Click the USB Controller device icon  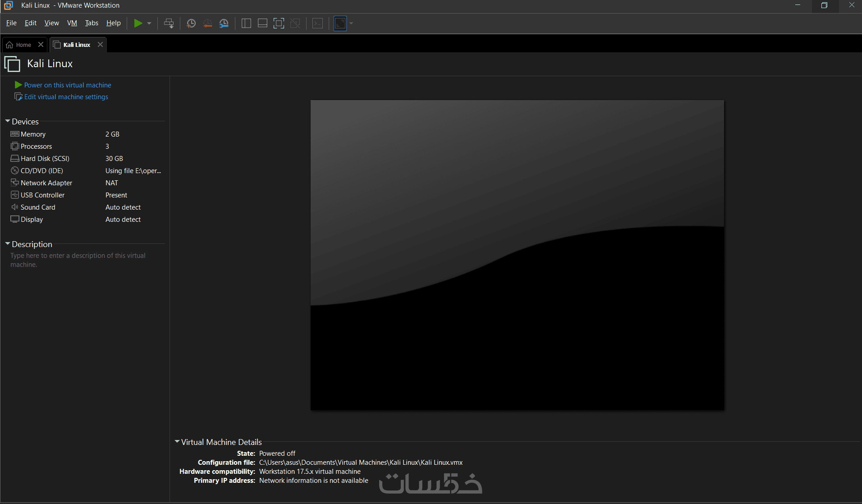(15, 195)
